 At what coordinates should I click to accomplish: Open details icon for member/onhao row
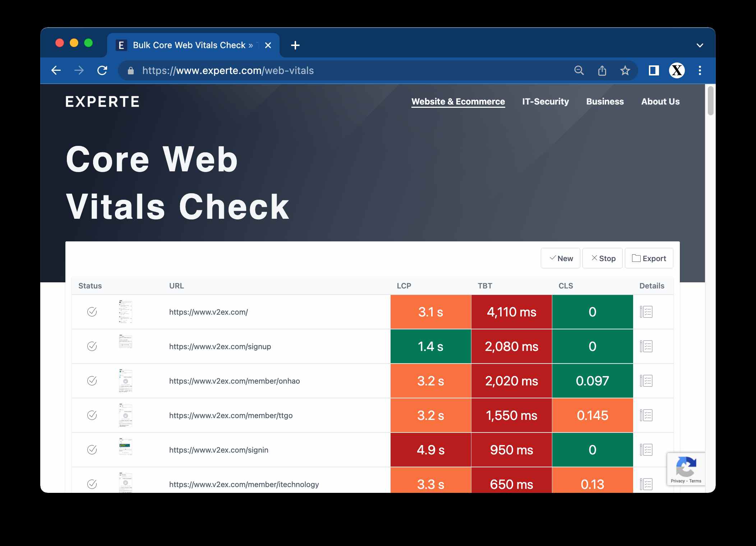[x=646, y=381]
